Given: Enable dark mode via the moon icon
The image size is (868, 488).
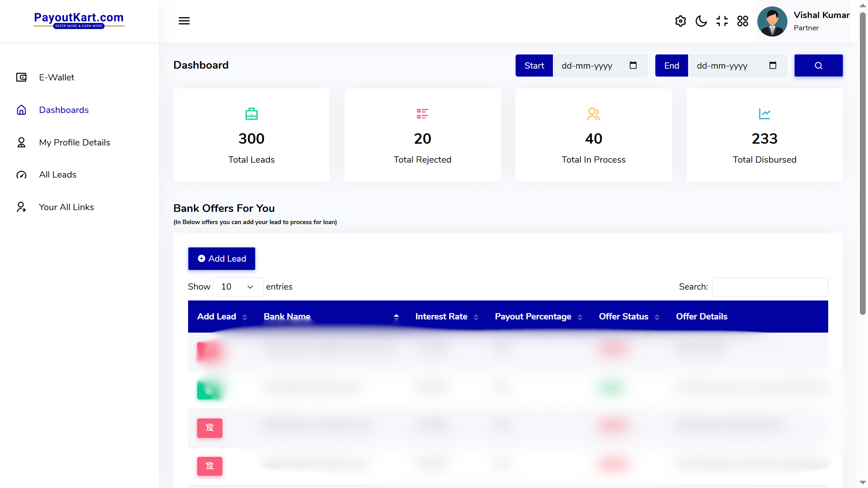Looking at the screenshot, I should tap(701, 21).
